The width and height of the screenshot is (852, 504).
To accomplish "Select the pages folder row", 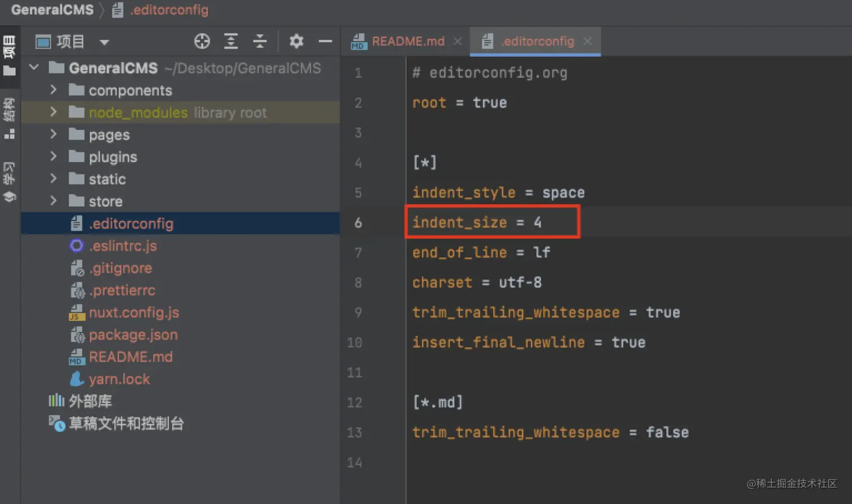I will pyautogui.click(x=180, y=135).
